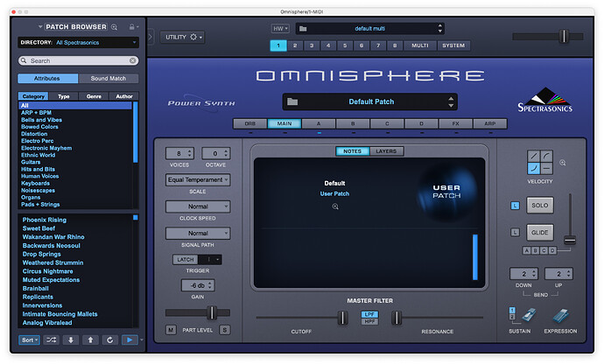This screenshot has width=604, height=364.
Task: Switch to the ORB tab
Action: click(x=250, y=123)
